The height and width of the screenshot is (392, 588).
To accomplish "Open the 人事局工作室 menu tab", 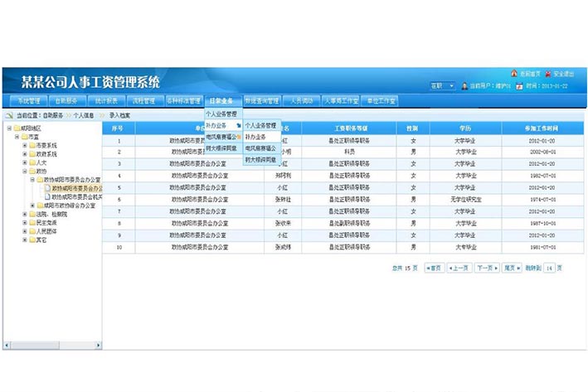I will pos(341,101).
